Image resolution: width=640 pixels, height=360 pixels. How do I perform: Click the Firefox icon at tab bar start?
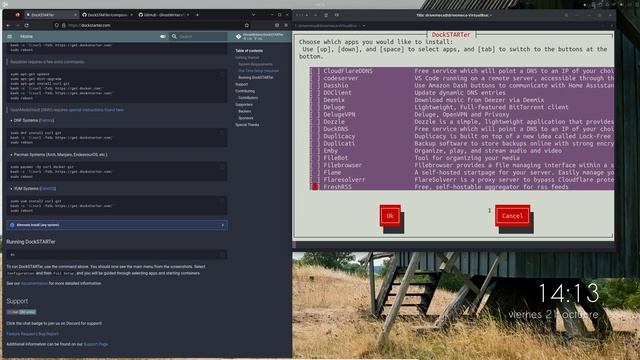[x=17, y=15]
